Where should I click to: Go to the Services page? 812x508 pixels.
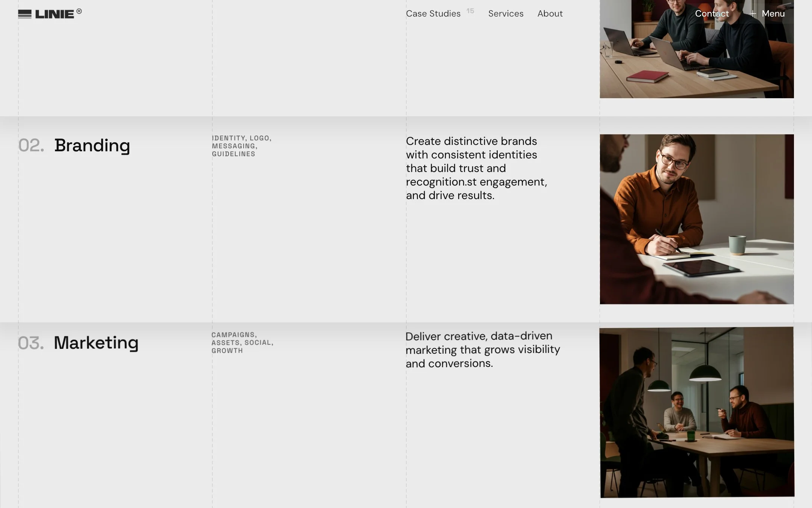506,14
